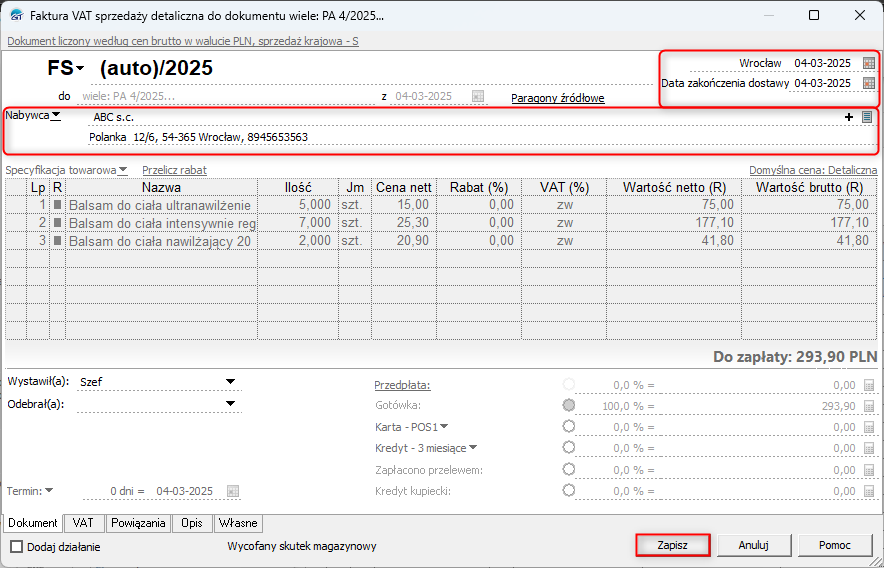Open the Wystawił(a) dropdown list
Screen dimensions: 884x568
pos(230,382)
